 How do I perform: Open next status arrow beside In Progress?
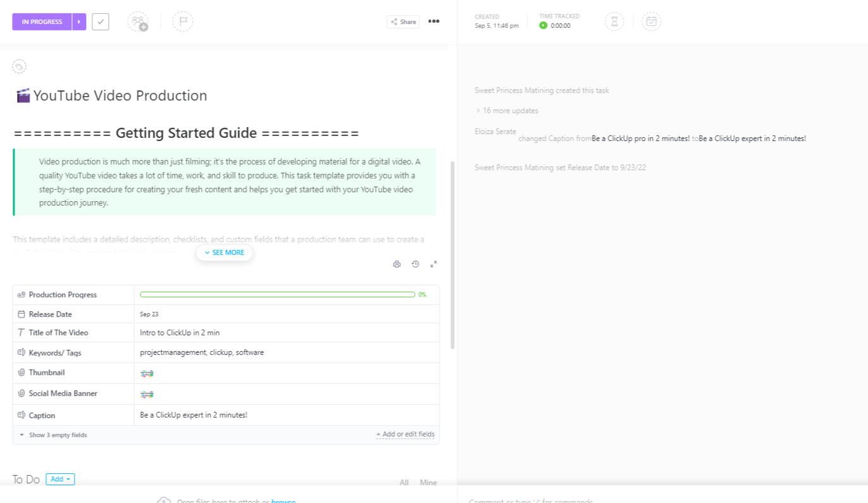pyautogui.click(x=79, y=22)
